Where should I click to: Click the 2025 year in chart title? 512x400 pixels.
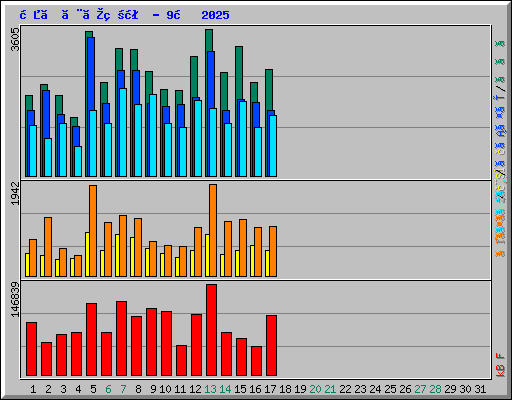click(x=215, y=15)
